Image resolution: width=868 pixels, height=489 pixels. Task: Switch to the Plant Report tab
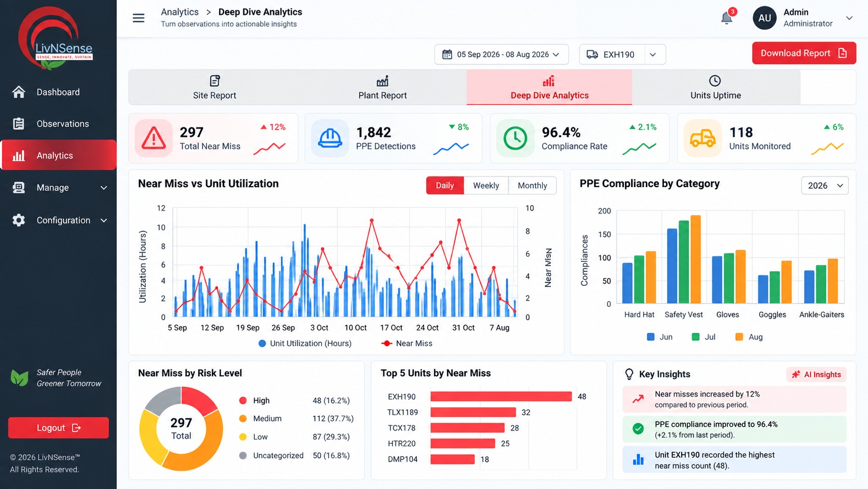(x=383, y=87)
